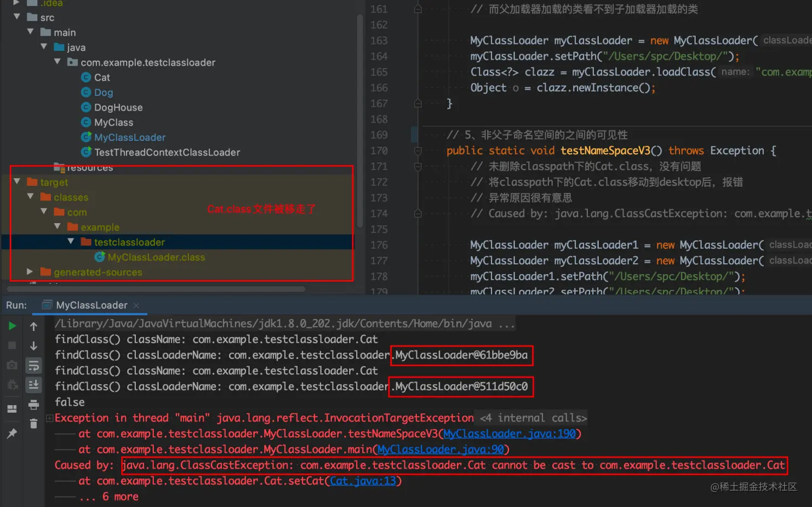Click the trash Clear All icon
The width and height of the screenshot is (812, 507).
click(x=34, y=424)
